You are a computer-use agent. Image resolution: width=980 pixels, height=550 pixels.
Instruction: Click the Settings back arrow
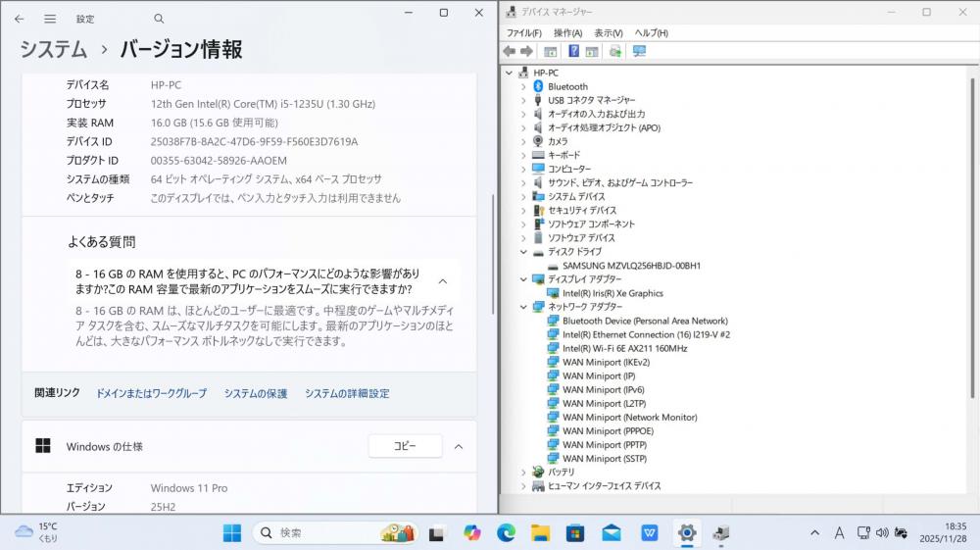(x=20, y=19)
